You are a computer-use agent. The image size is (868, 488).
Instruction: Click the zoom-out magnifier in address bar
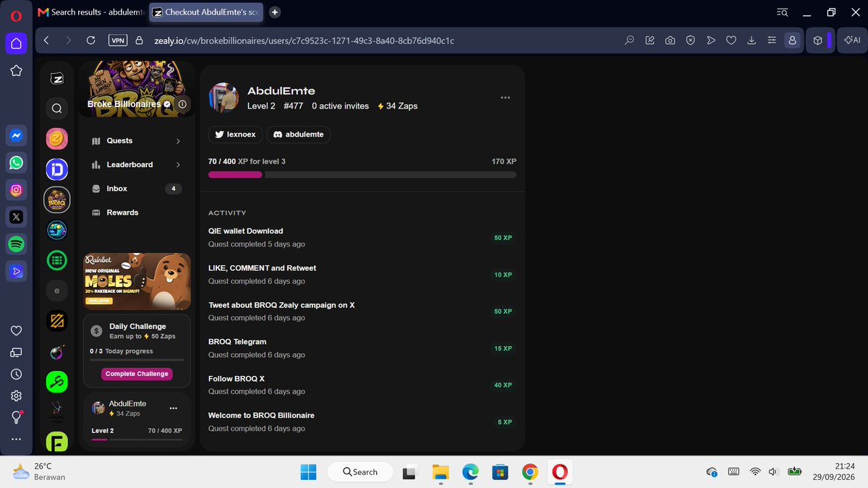click(x=630, y=40)
